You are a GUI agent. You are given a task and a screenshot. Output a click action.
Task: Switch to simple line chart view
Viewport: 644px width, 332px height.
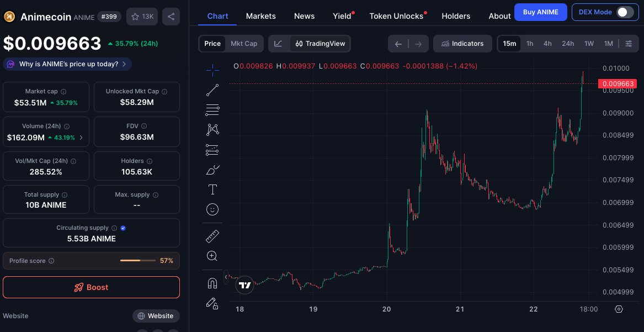pos(279,44)
